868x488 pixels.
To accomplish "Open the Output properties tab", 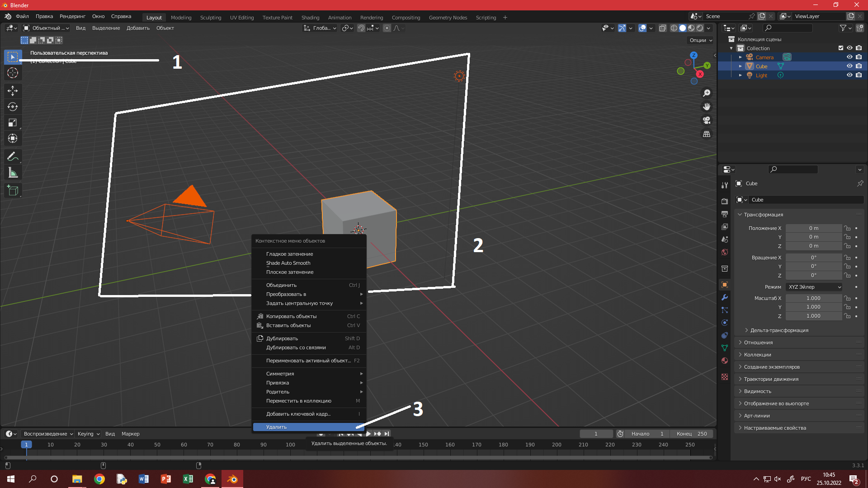I will point(725,214).
